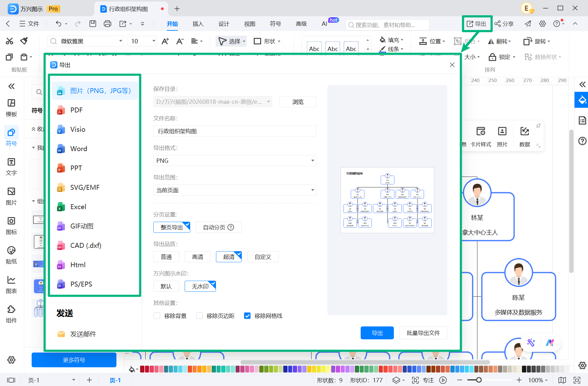The height and width of the screenshot is (386, 588).
Task: Select PDF in the export type list
Action: [x=95, y=110]
